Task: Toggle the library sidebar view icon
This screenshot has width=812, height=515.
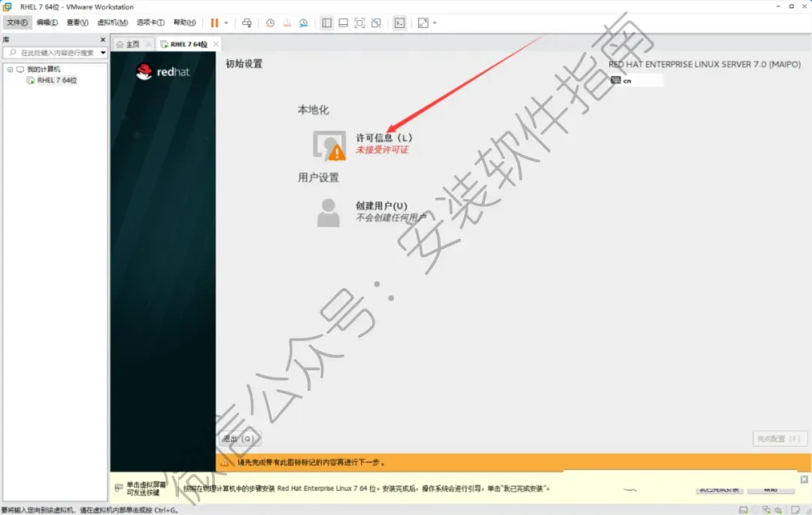Action: click(327, 23)
